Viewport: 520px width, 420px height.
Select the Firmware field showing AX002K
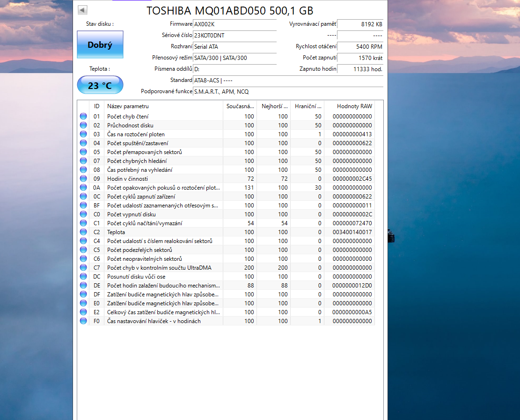(234, 24)
